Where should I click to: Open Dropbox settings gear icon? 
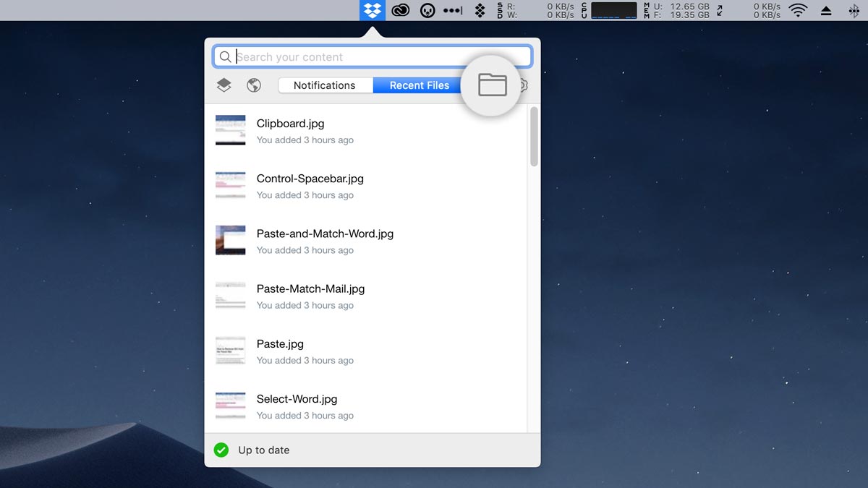point(524,85)
